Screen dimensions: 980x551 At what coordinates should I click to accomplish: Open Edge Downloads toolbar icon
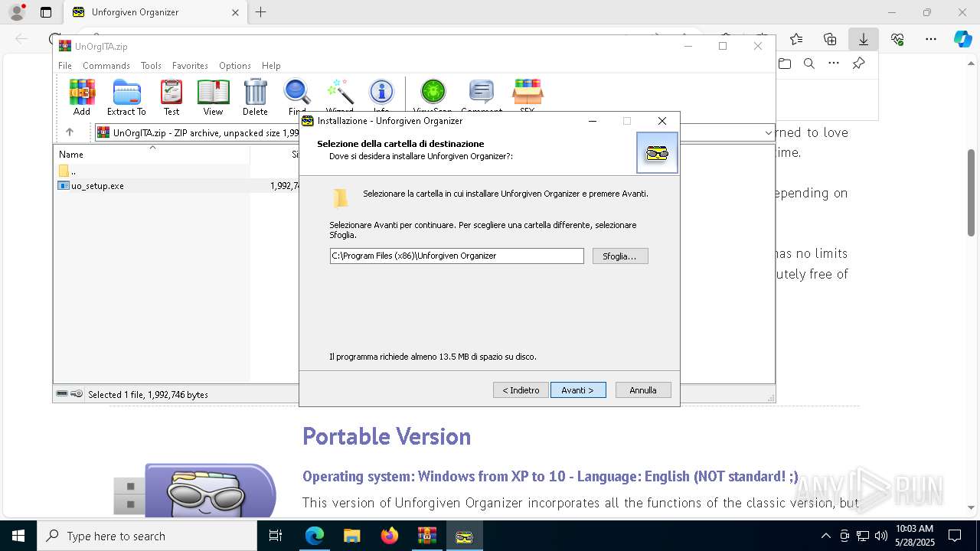[863, 39]
